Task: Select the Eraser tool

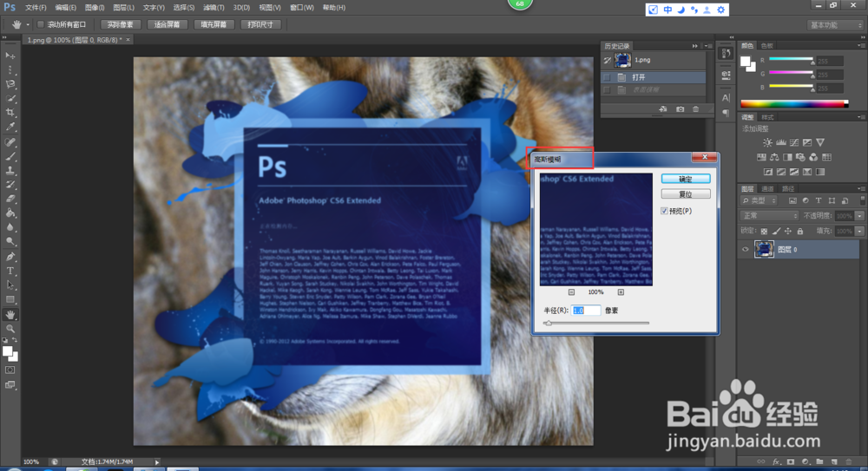Action: pos(10,200)
